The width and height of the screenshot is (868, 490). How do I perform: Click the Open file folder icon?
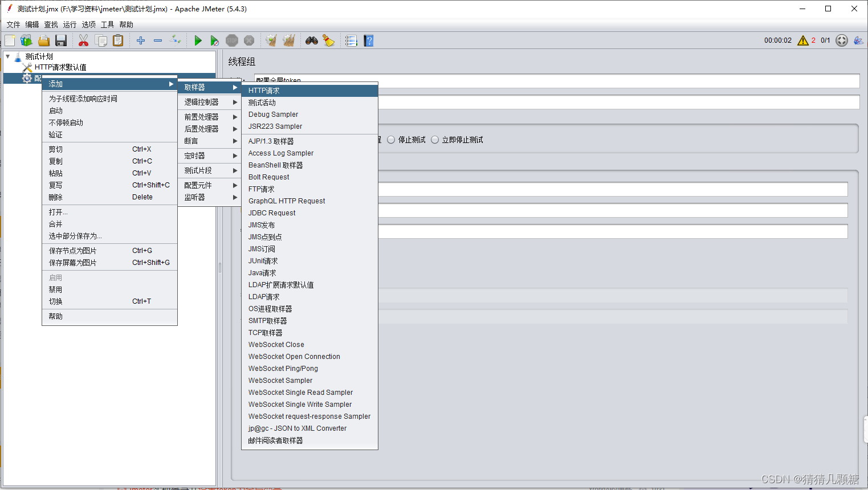[44, 40]
